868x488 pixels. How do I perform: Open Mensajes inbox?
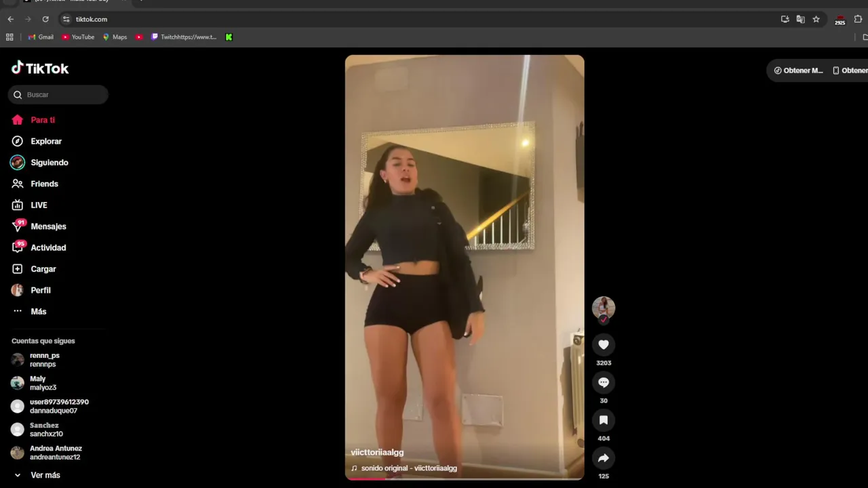click(x=48, y=226)
